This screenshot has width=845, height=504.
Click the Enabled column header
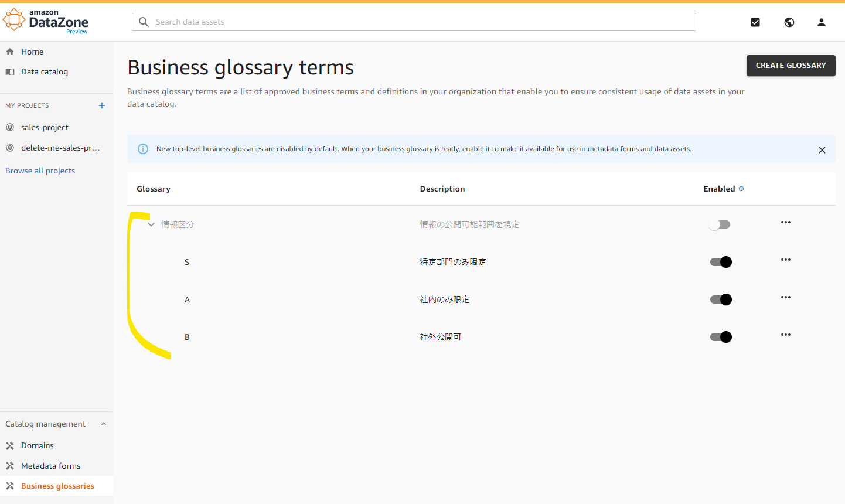click(x=719, y=189)
